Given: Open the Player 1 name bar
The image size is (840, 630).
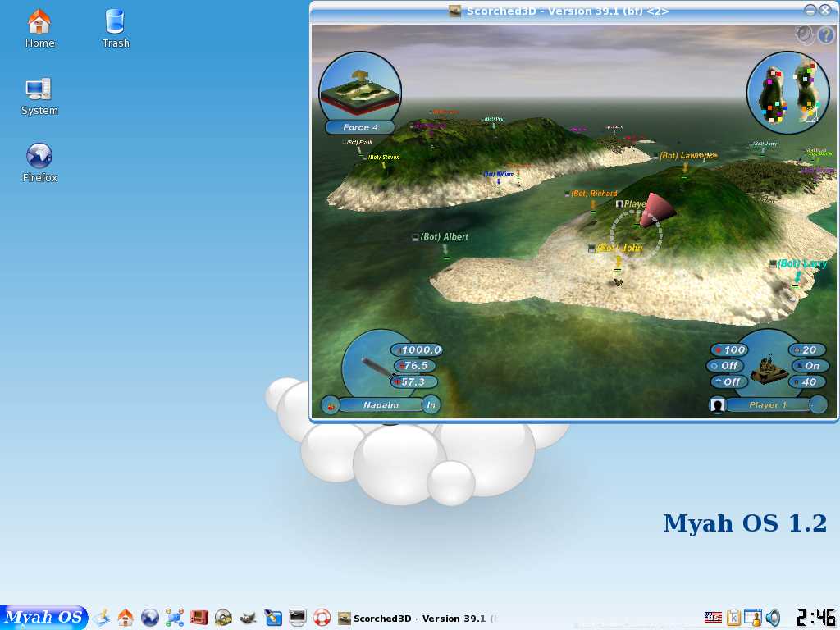Looking at the screenshot, I should [767, 405].
